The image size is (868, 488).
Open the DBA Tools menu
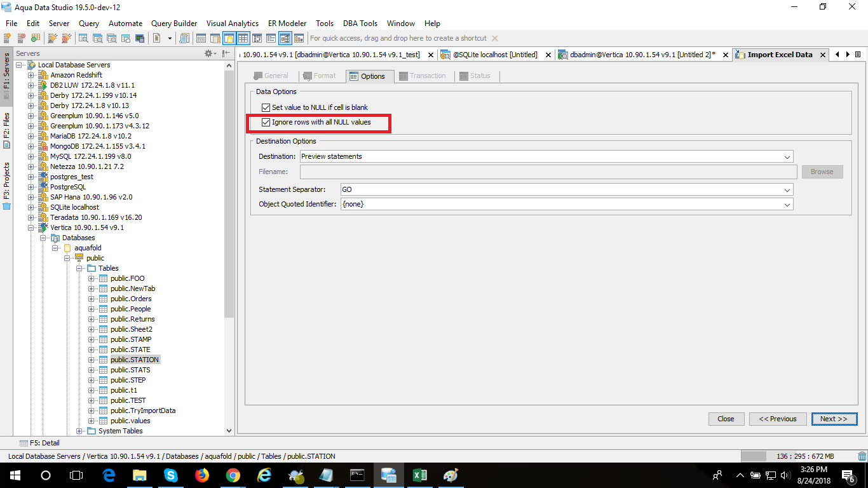pyautogui.click(x=360, y=23)
